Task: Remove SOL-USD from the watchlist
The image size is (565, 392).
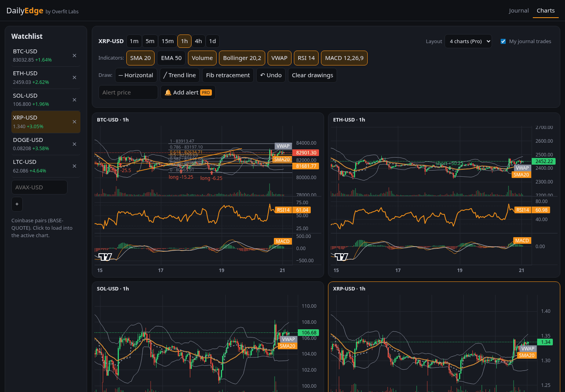Action: [x=75, y=100]
